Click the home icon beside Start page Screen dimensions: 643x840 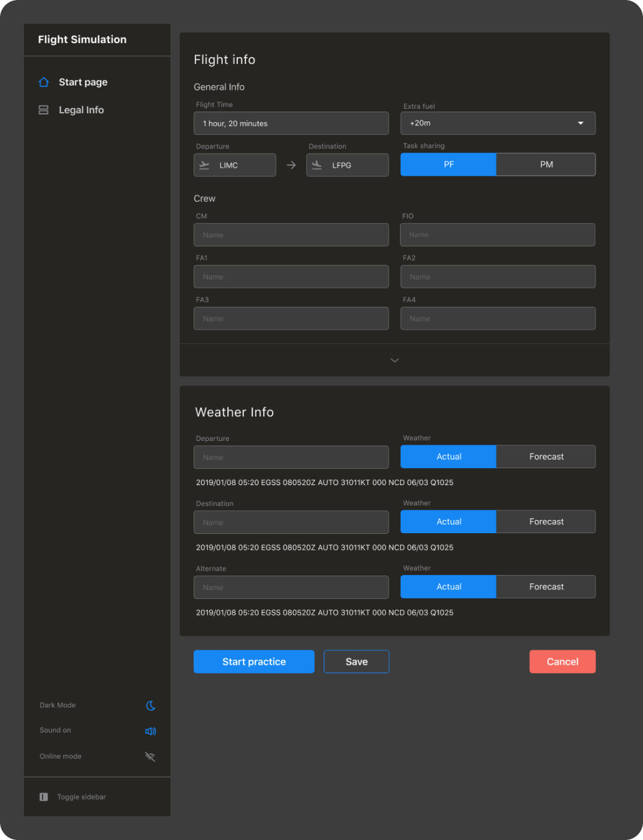pos(44,82)
